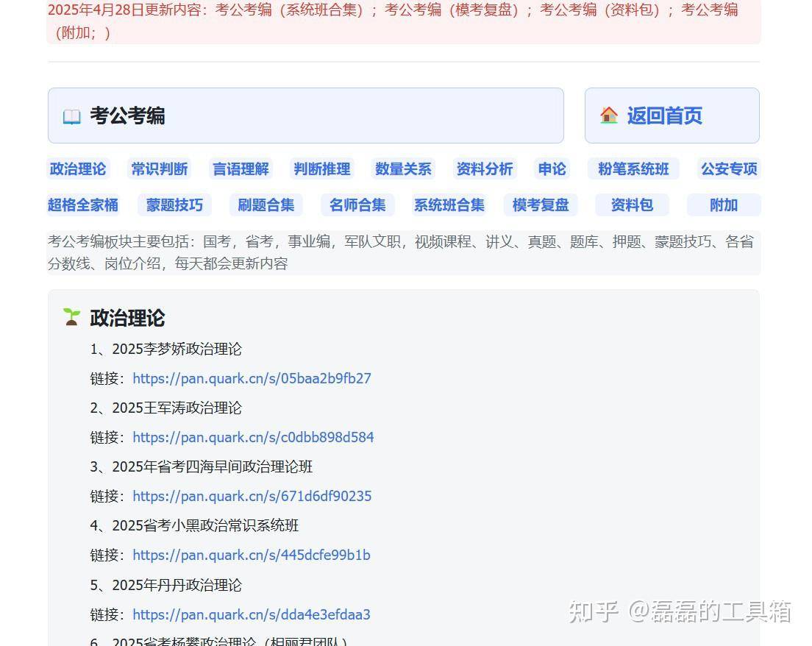Click the text 5、2025年丹丹政治理论
Screen dimensions: 812x646
point(165,586)
